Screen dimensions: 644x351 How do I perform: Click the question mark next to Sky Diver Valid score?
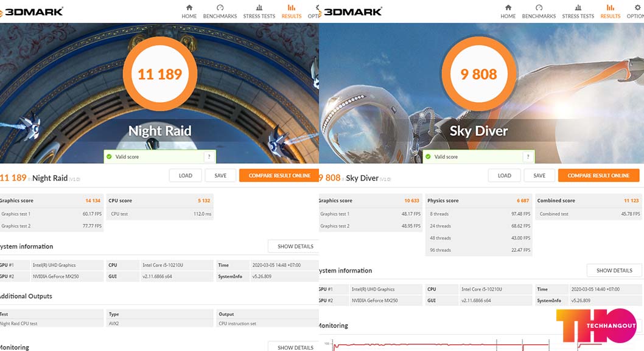click(528, 156)
